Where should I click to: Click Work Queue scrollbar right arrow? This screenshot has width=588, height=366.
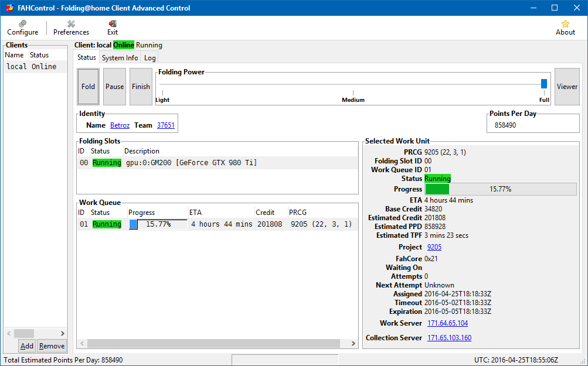pos(353,343)
